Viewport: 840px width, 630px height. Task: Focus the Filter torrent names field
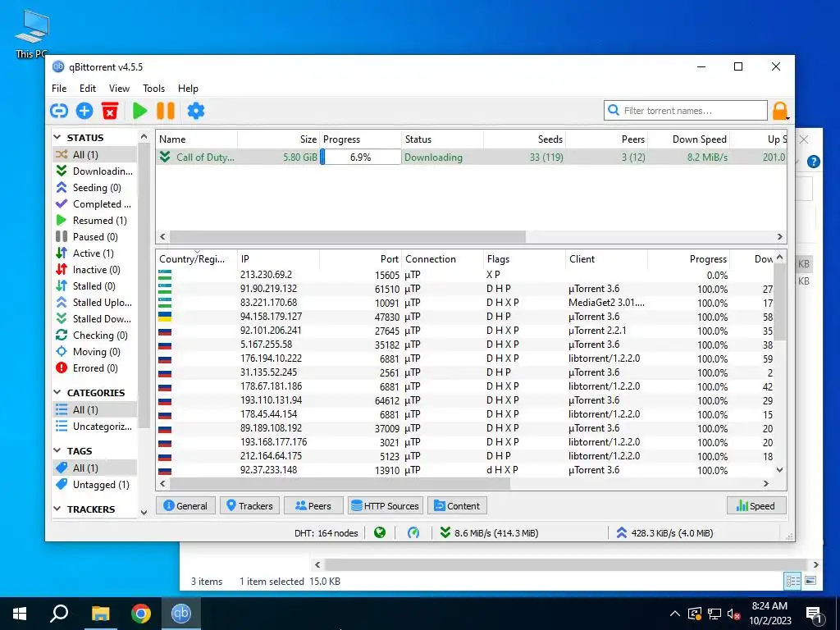point(686,111)
